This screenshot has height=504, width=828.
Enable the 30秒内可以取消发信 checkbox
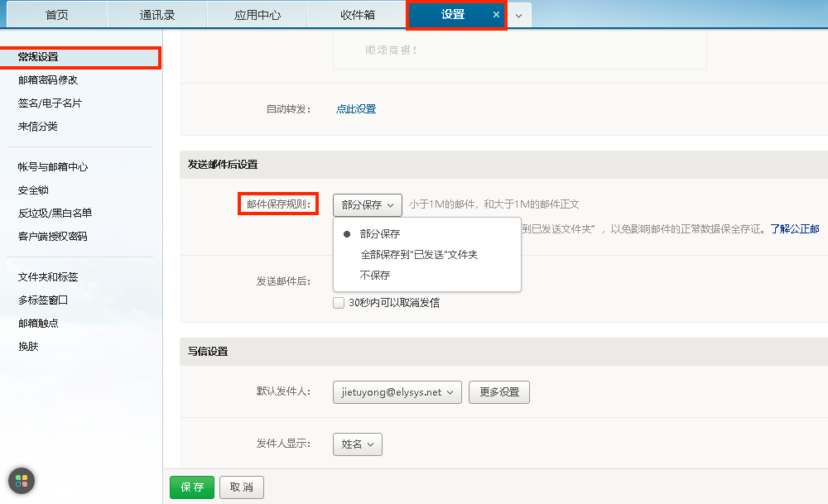tap(339, 302)
